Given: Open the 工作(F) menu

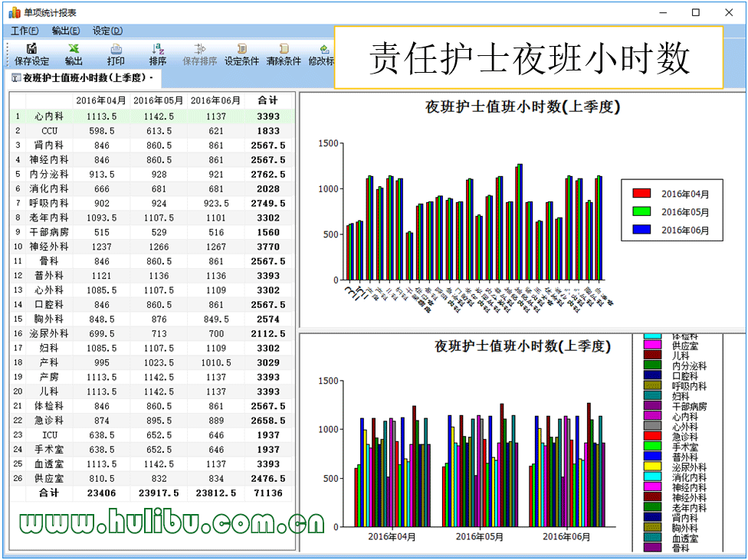Looking at the screenshot, I should 25,31.
